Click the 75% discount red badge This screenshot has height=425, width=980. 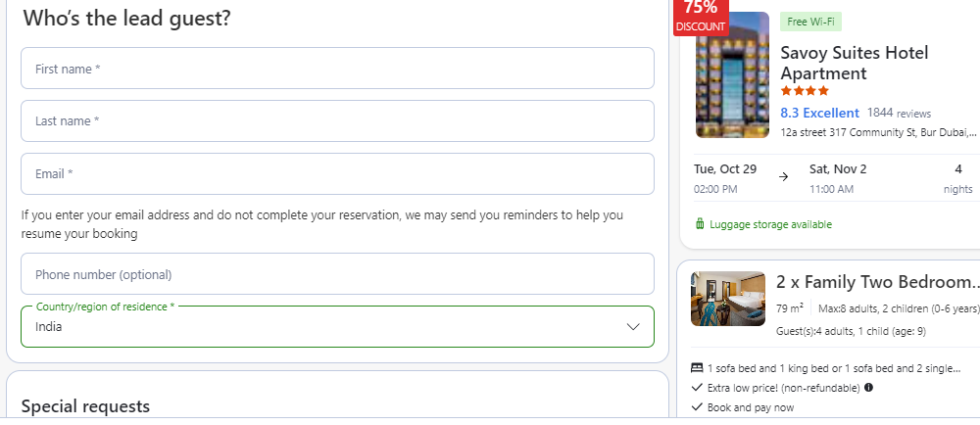701,17
